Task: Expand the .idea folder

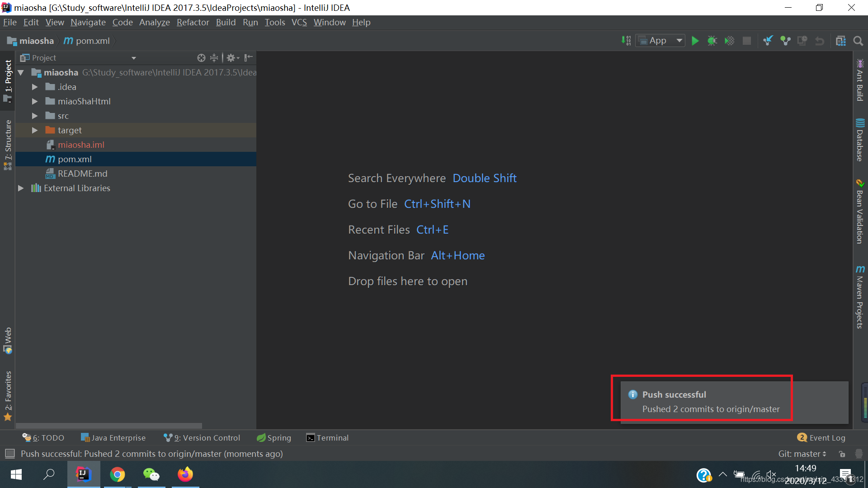Action: coord(35,87)
